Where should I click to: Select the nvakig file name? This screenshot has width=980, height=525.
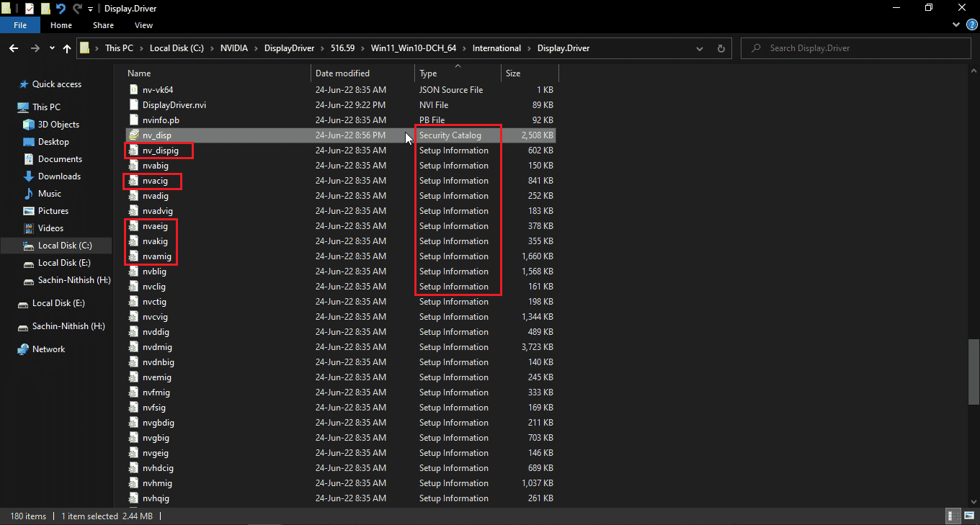pos(155,241)
